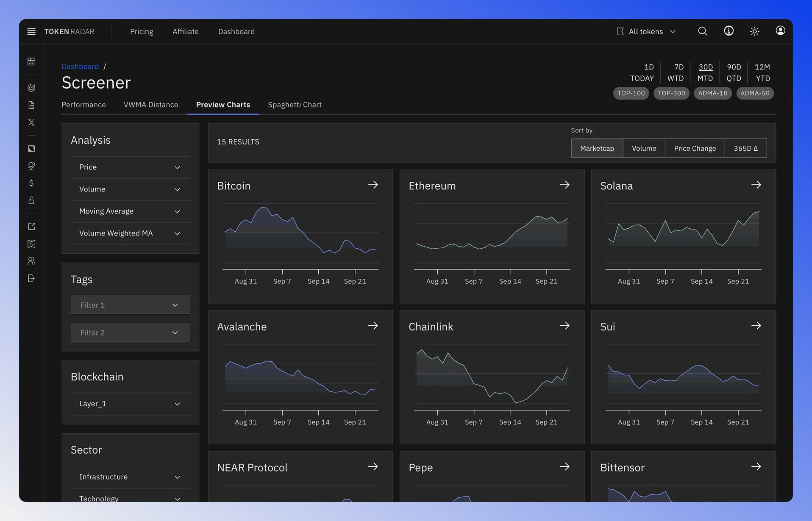Click the Solana price chart
The image size is (812, 521).
[684, 244]
